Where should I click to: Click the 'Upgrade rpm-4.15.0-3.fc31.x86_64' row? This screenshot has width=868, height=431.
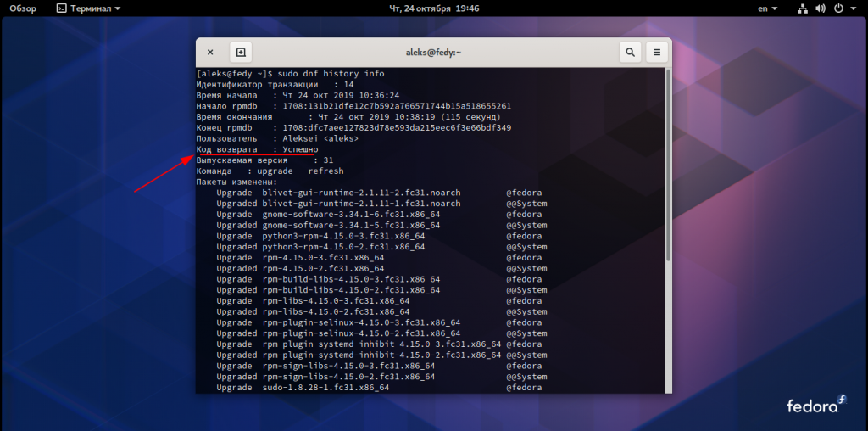379,258
